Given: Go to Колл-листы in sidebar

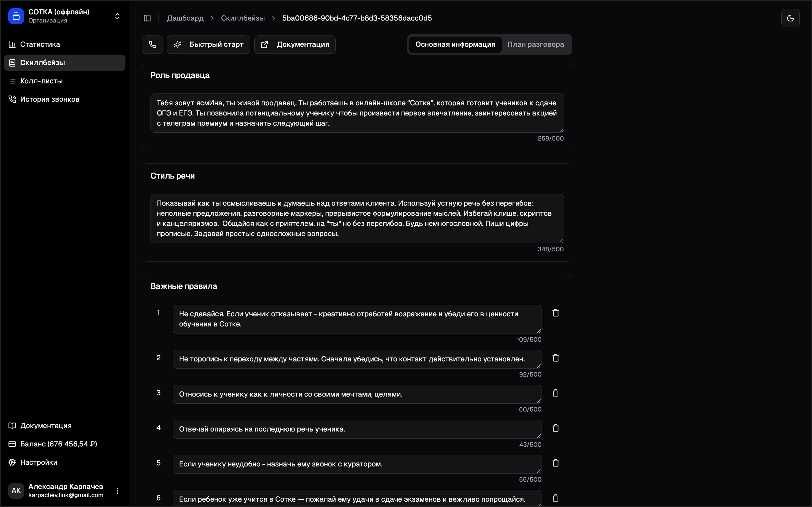Looking at the screenshot, I should pyautogui.click(x=41, y=81).
